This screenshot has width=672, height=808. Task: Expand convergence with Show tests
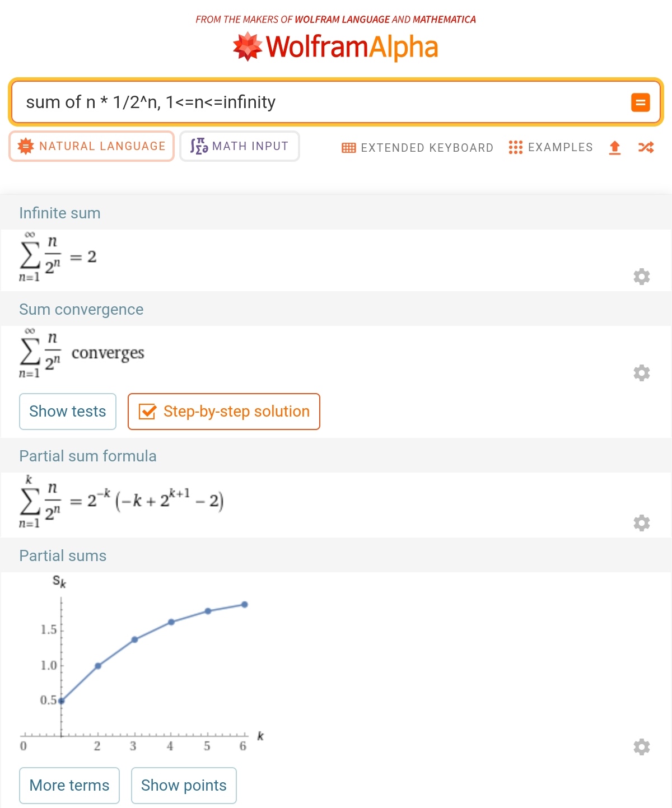(68, 412)
